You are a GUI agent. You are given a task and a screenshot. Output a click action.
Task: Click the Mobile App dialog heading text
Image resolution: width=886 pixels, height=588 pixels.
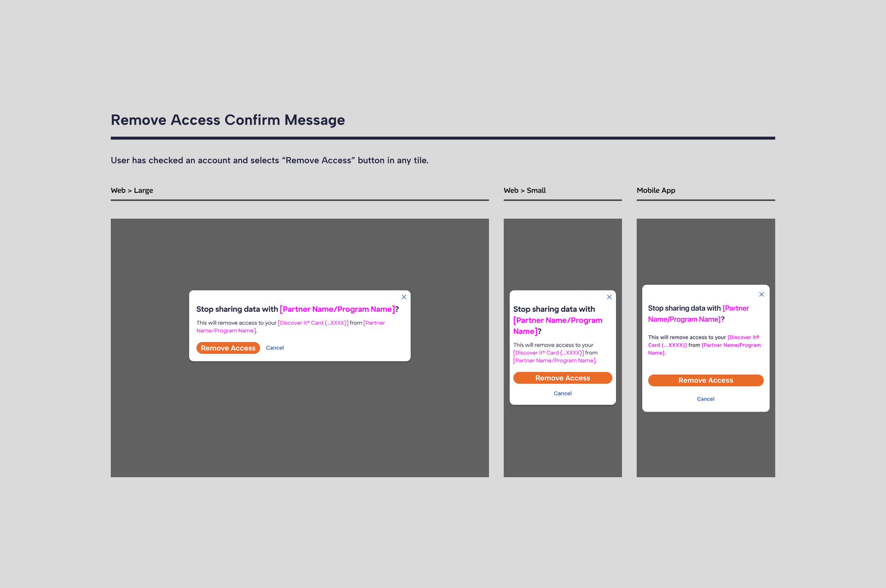coord(699,314)
